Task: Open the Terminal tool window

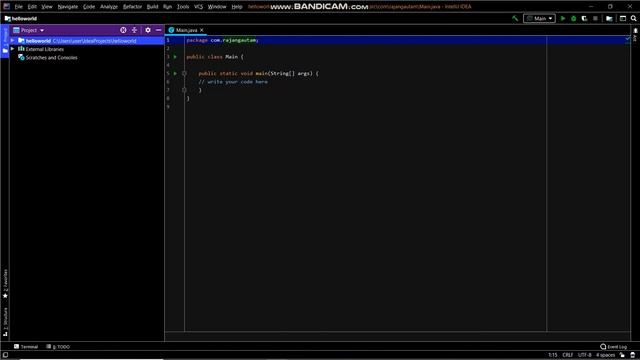Action: [26, 347]
